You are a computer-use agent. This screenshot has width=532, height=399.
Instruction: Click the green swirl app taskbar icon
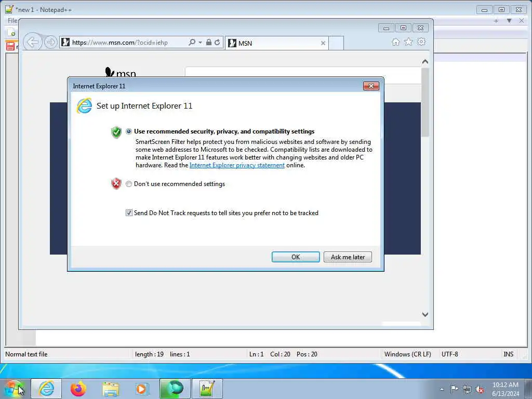[175, 389]
